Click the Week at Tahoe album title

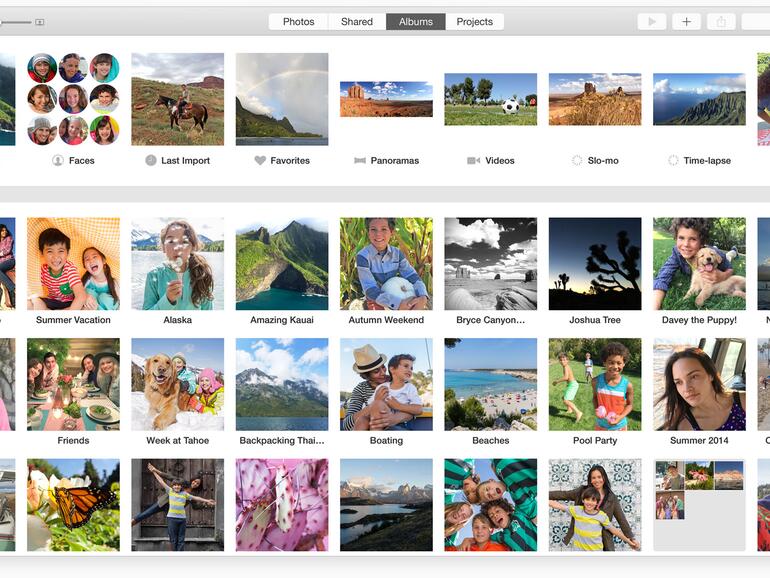[178, 440]
